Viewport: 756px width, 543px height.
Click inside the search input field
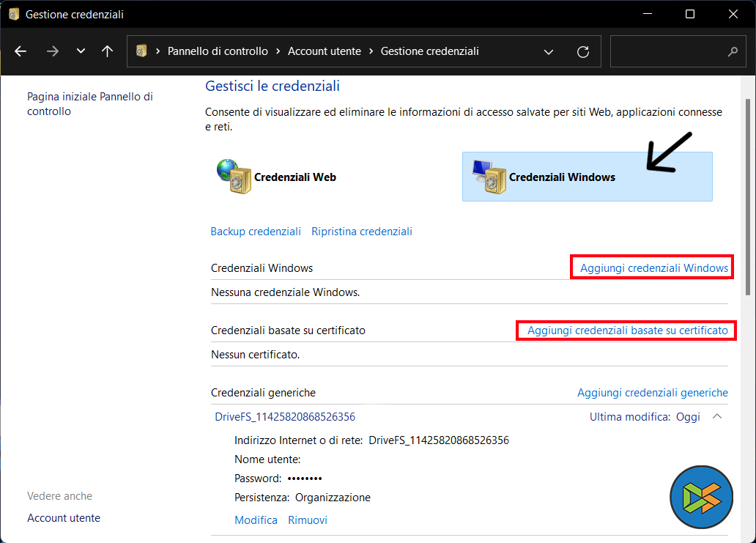coord(667,52)
